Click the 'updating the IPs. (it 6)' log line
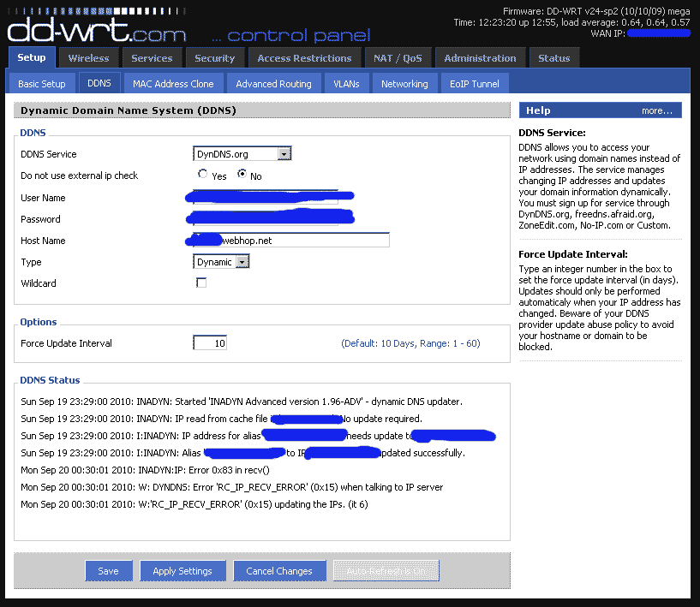 click(194, 504)
